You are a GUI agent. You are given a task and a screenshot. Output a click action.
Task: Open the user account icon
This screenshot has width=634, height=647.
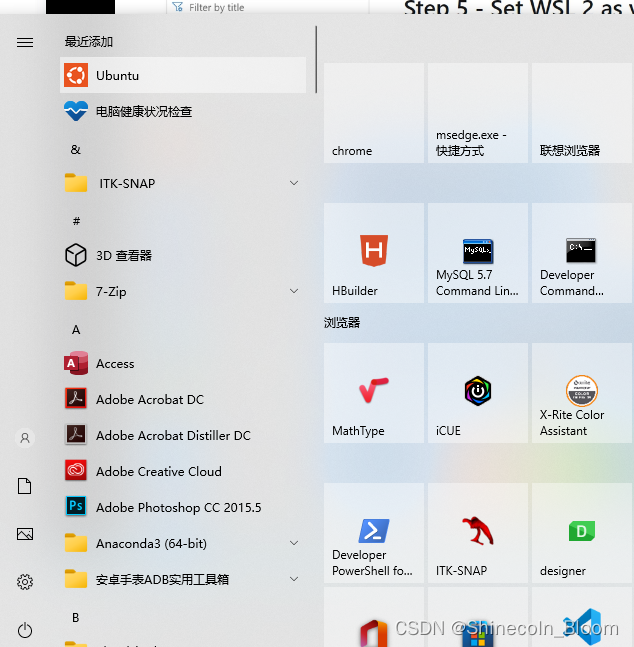pos(25,438)
